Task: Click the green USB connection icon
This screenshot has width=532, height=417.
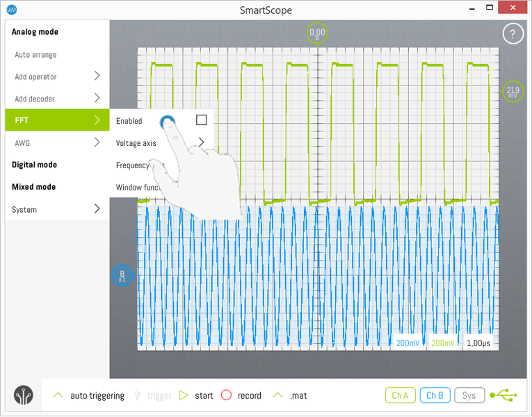Action: click(503, 395)
